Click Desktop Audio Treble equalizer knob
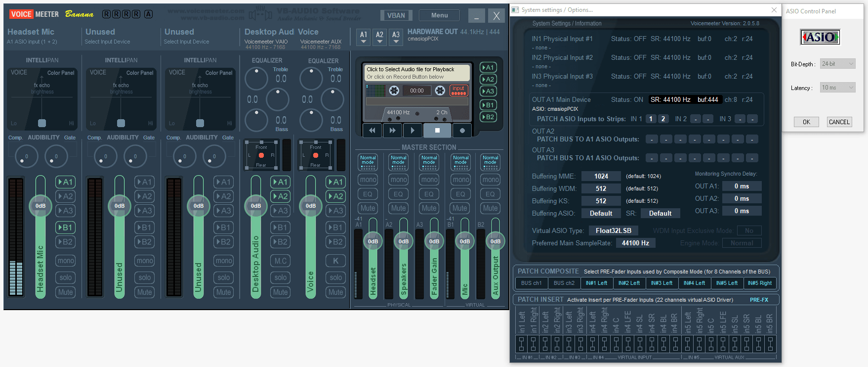The width and height of the screenshot is (868, 367). coord(257,79)
